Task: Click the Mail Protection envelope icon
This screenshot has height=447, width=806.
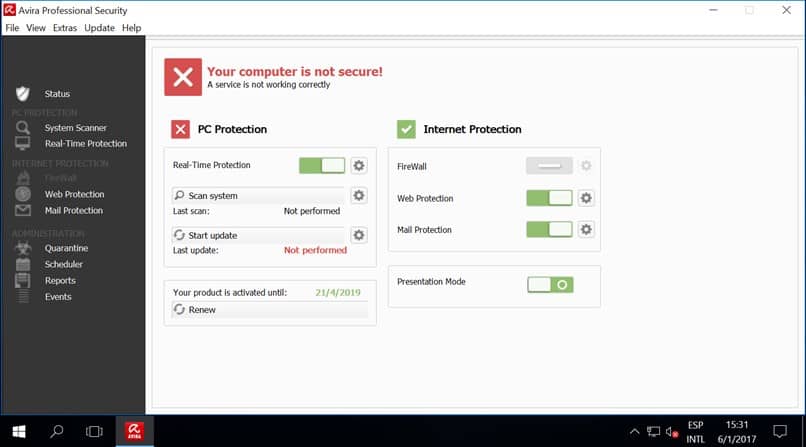Action: [23, 210]
